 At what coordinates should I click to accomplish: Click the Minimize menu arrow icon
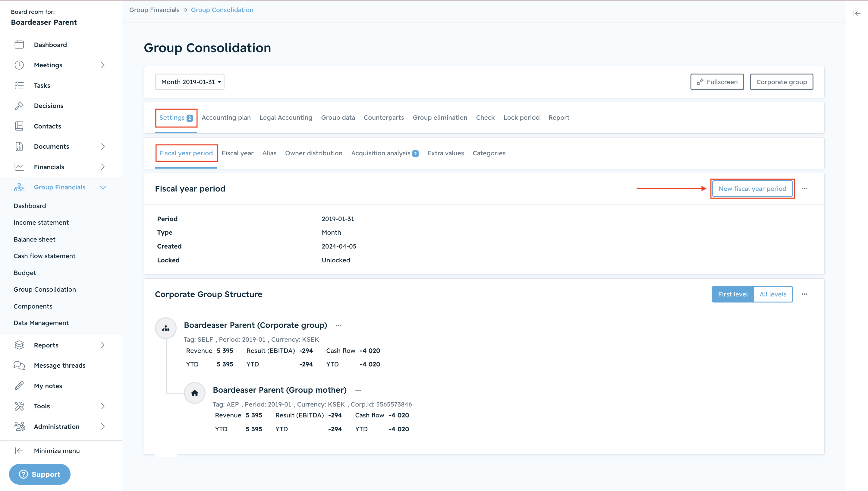[19, 451]
